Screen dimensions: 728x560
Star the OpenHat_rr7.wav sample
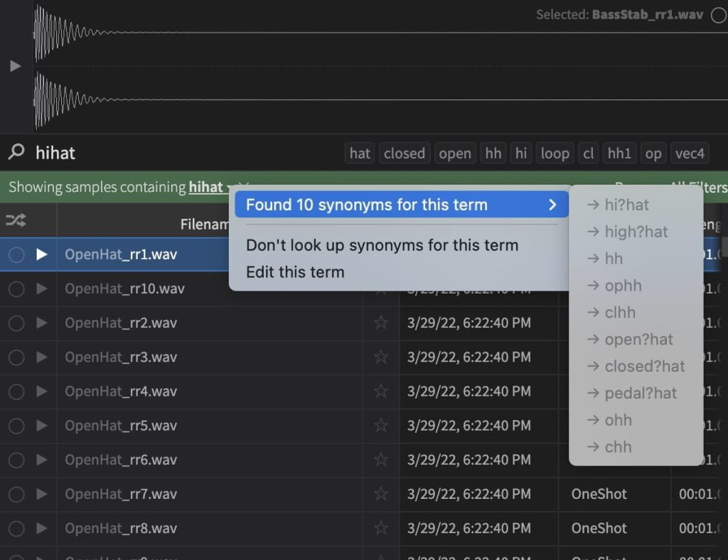[381, 494]
